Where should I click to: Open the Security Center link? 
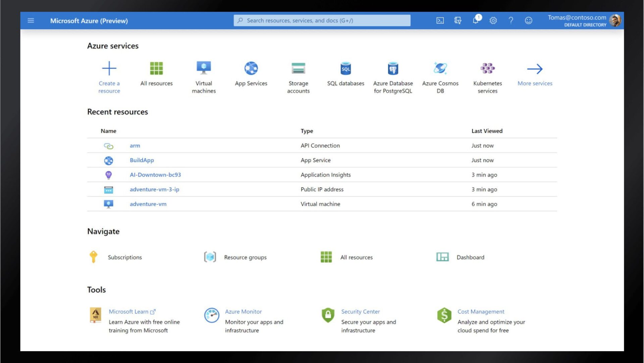pyautogui.click(x=360, y=312)
